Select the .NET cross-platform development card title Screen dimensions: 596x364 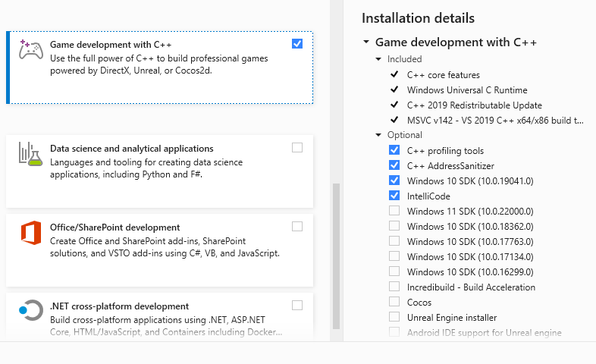pos(119,306)
